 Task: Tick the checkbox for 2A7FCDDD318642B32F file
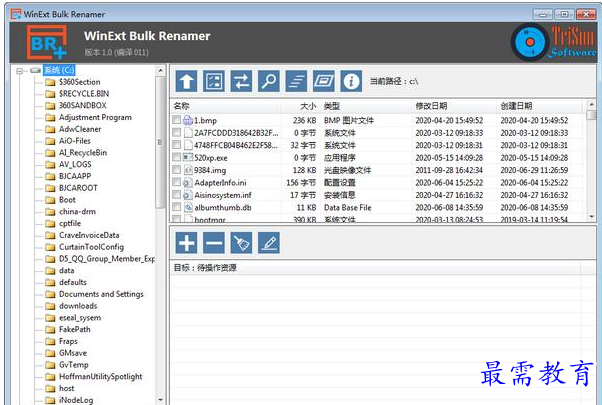(176, 132)
